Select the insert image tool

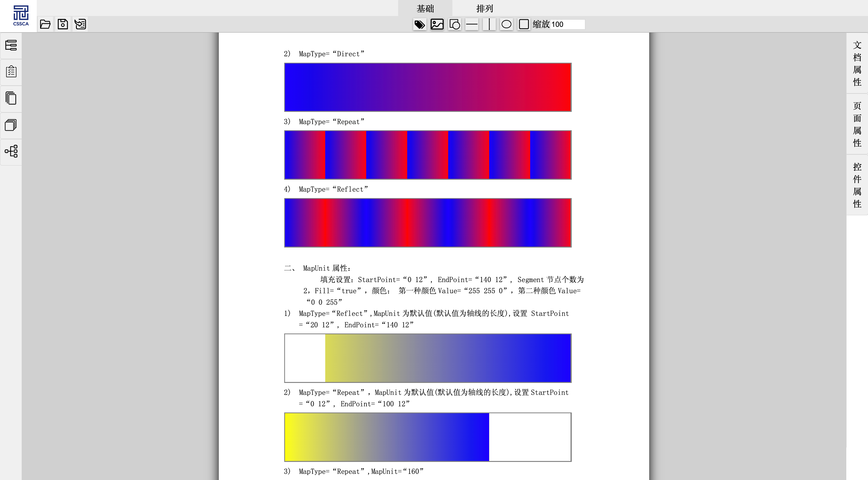point(437,24)
